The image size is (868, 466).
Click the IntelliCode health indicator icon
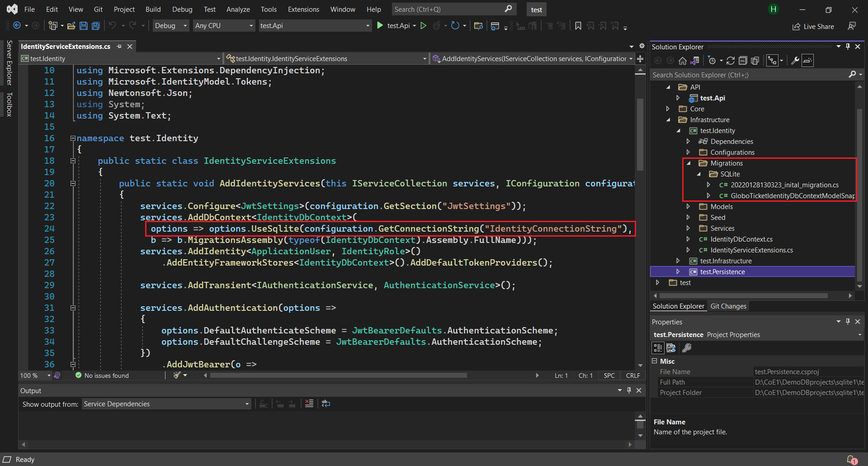57,376
